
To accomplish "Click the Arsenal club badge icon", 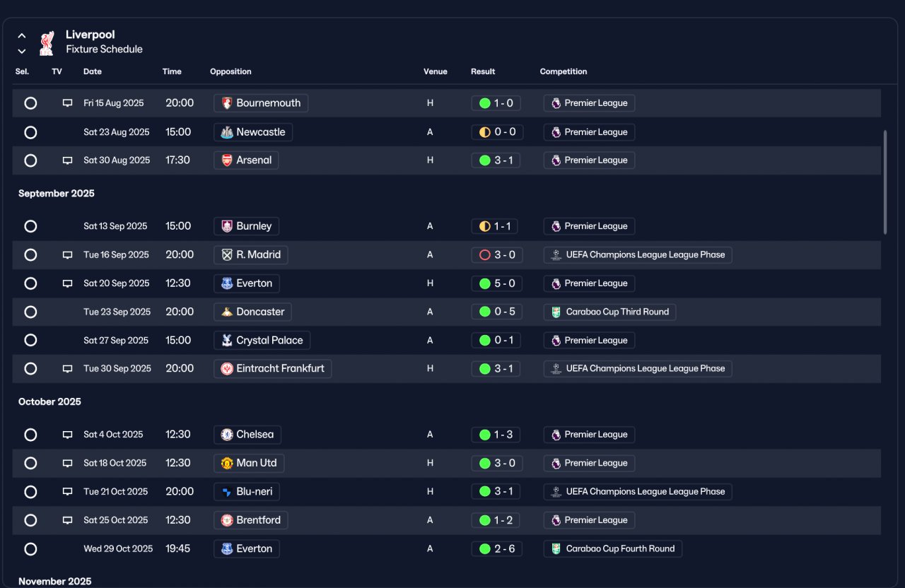I will click(x=227, y=160).
